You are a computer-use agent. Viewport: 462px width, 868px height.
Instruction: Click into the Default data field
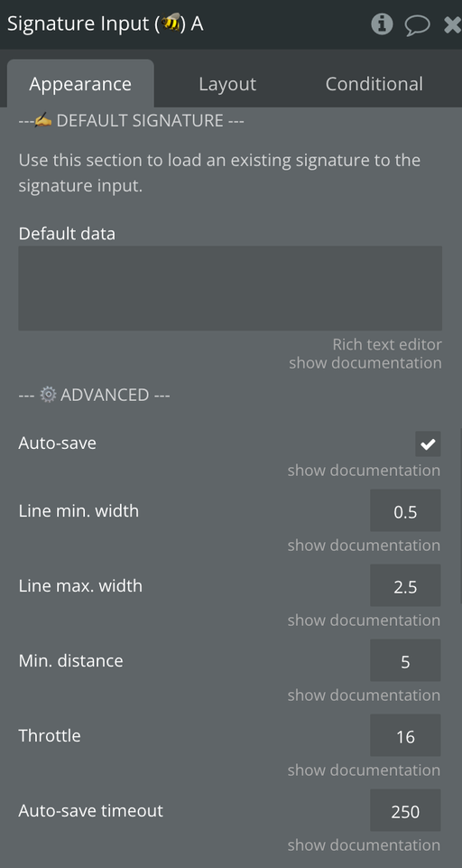pyautogui.click(x=230, y=288)
